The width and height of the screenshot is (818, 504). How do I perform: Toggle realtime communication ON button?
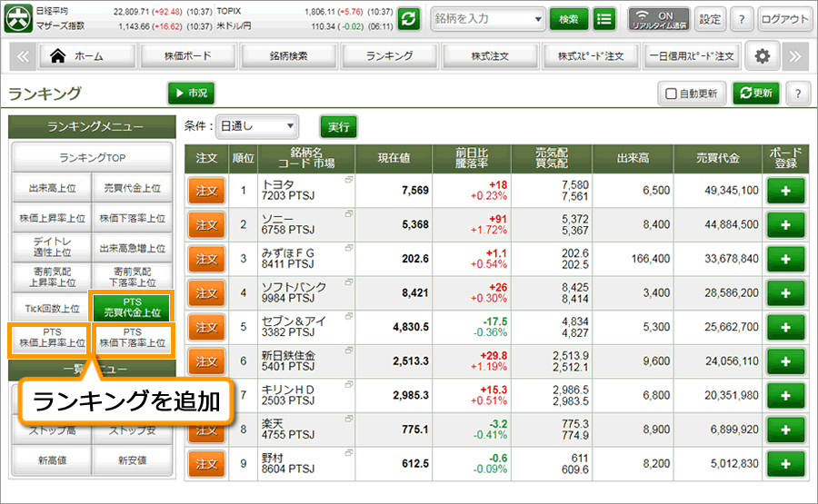[x=659, y=19]
